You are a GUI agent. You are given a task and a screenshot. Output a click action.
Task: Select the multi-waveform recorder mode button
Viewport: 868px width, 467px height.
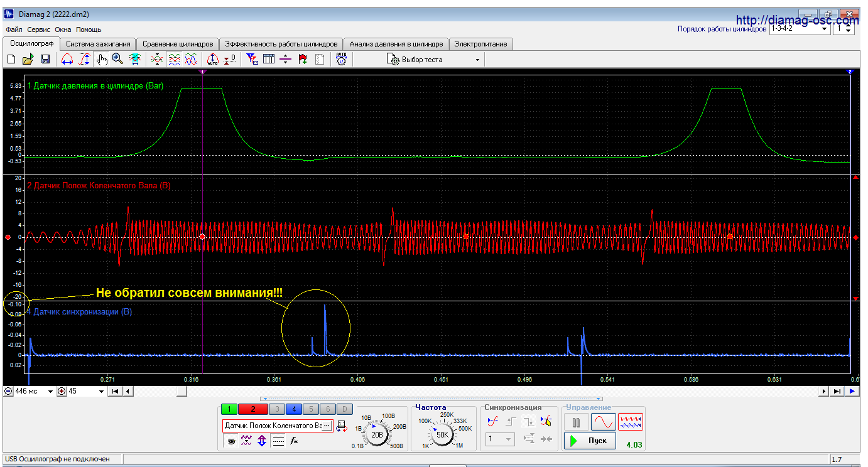[x=631, y=422]
